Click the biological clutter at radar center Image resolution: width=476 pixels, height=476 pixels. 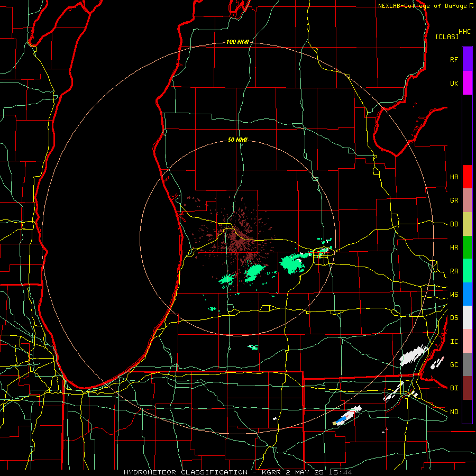click(x=240, y=241)
